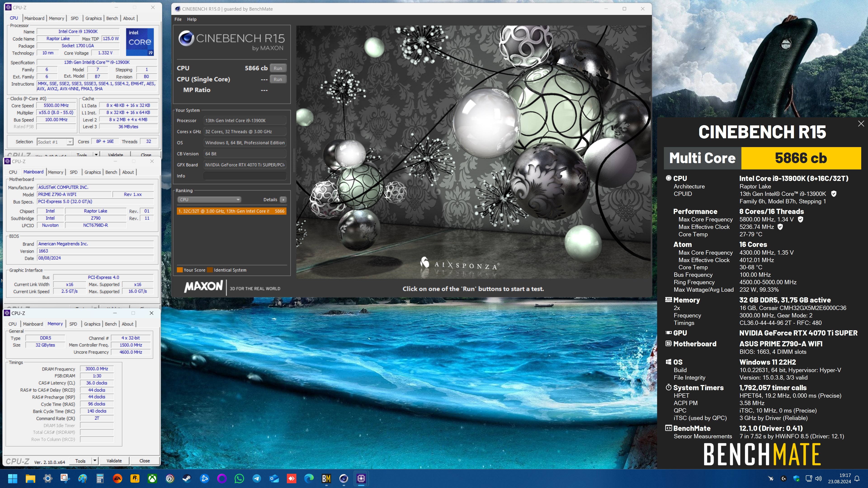This screenshot has height=488, width=868.
Task: Switch to SPD tab in top CPU-Z window
Action: pos(74,18)
